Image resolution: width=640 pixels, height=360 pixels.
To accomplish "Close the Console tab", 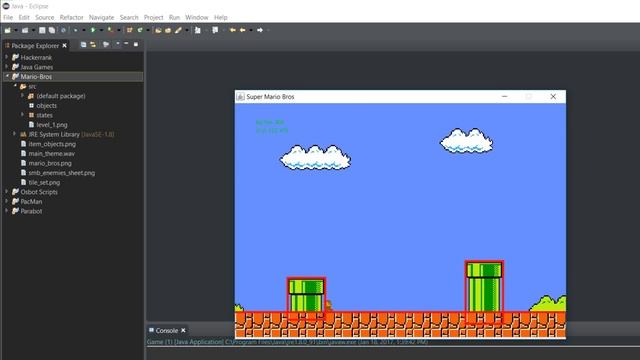I will pyautogui.click(x=183, y=330).
